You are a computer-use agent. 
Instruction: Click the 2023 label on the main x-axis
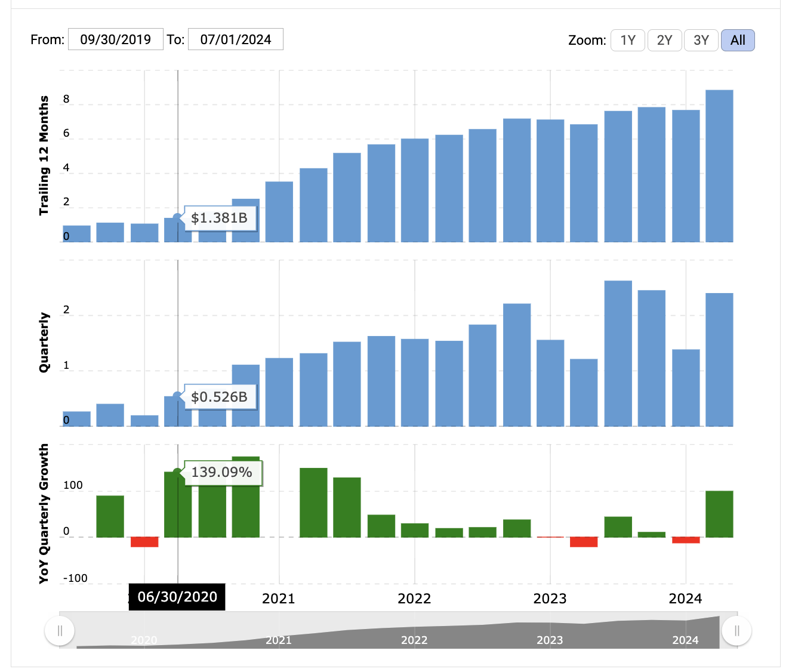coord(550,599)
